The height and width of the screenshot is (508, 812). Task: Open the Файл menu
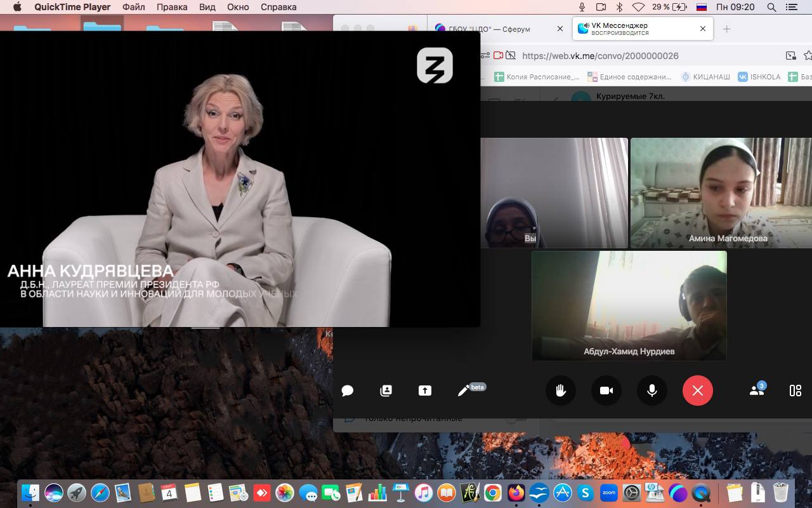pos(133,7)
